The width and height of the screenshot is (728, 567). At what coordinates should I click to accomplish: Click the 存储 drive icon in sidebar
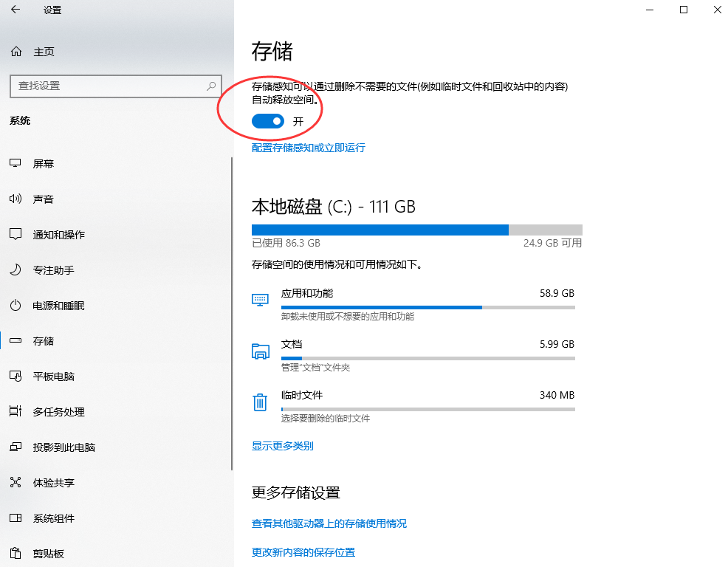point(16,340)
